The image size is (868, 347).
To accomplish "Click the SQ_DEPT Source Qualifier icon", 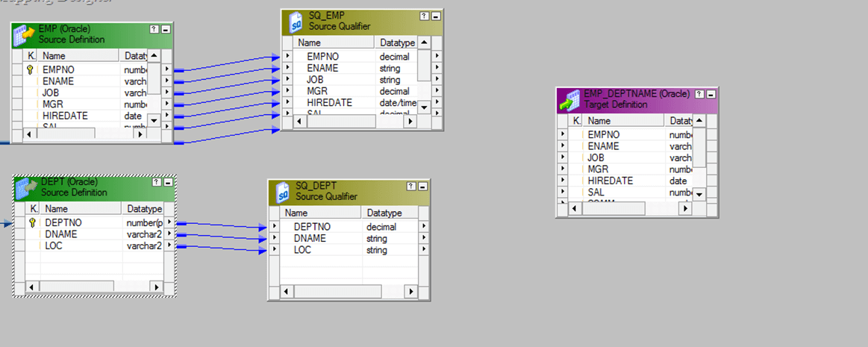I will click(x=283, y=192).
